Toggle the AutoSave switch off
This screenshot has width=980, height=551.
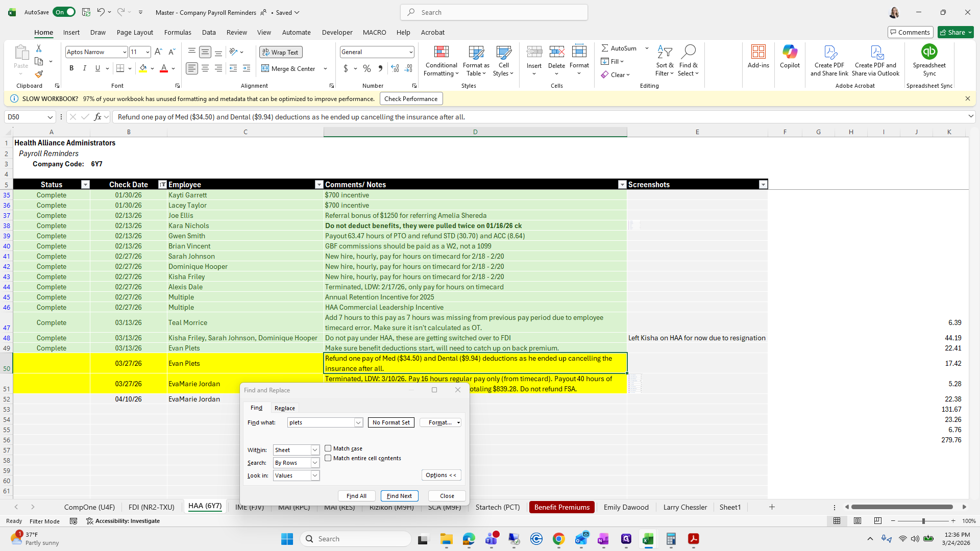pyautogui.click(x=64, y=12)
